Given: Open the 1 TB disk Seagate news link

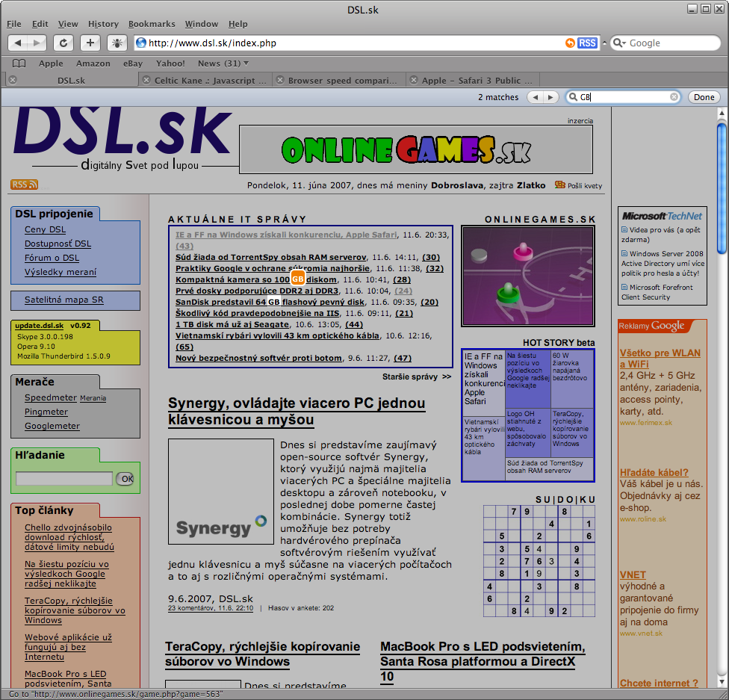Looking at the screenshot, I should point(232,324).
